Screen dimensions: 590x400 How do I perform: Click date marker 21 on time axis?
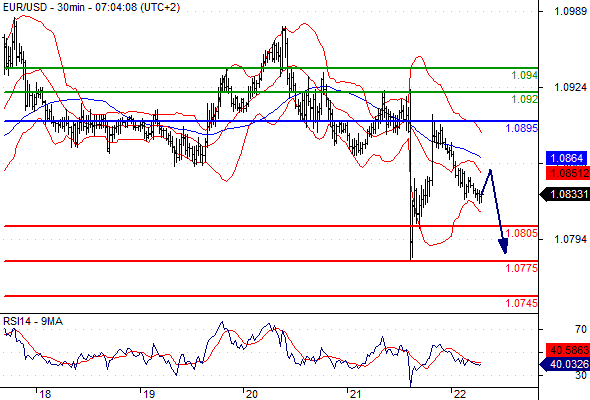pos(355,394)
